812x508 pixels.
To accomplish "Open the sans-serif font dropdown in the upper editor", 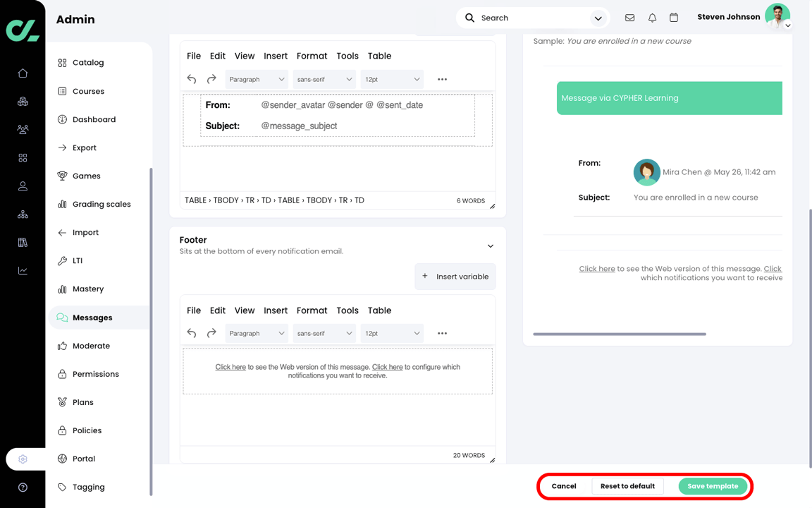I will (x=324, y=79).
